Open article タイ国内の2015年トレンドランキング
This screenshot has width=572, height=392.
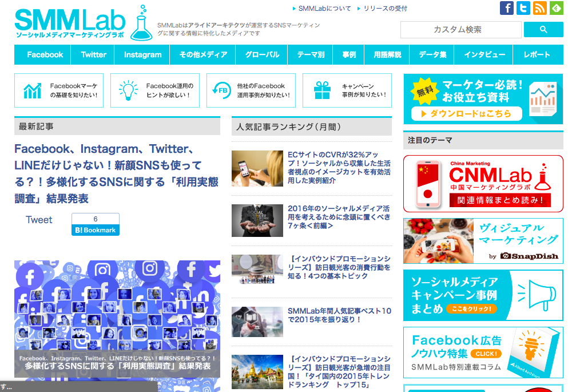point(339,371)
